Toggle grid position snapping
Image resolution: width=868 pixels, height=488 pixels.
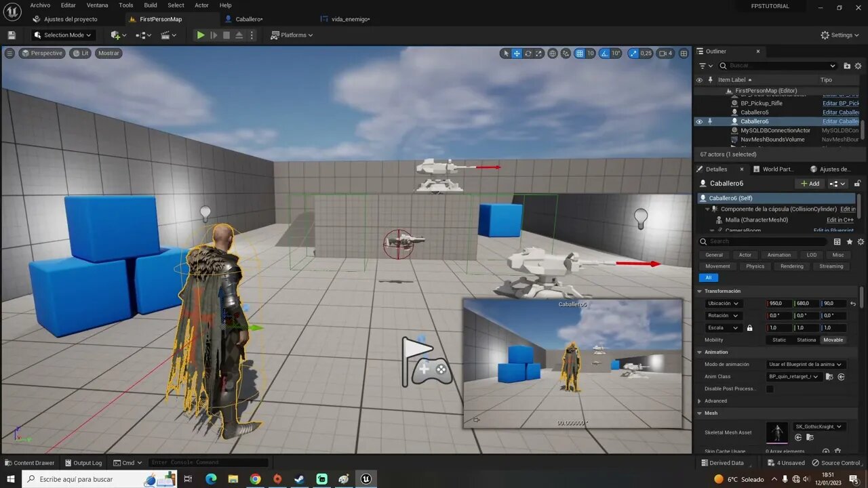[580, 54]
